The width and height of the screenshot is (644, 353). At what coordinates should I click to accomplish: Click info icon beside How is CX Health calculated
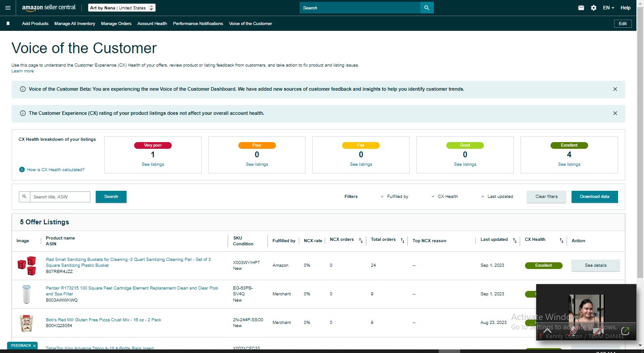click(x=21, y=170)
